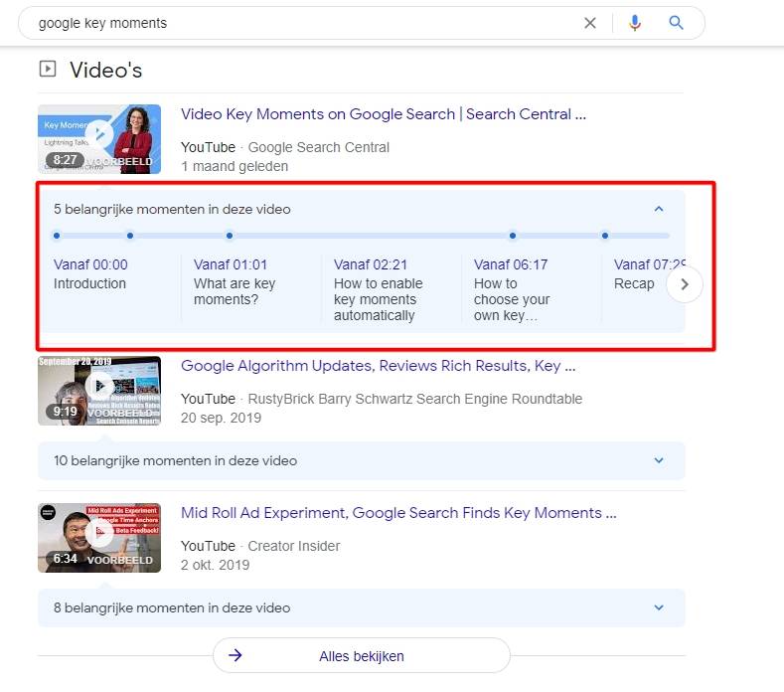Screen dimensions: 784x692
Task: Click the Creator Insider channel name
Action: [x=294, y=546]
